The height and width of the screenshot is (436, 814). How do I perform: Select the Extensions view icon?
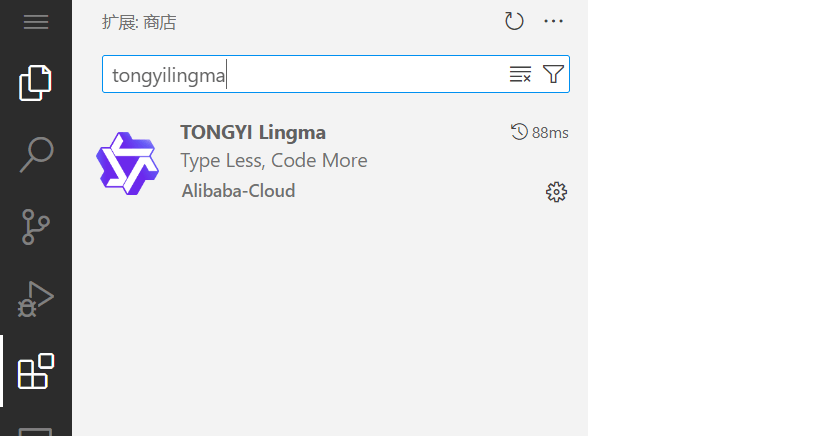click(36, 371)
